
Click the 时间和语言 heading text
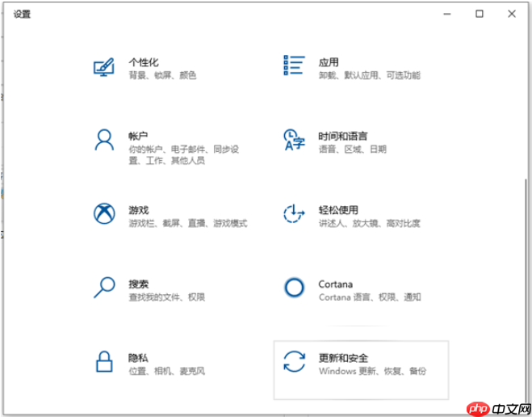coord(342,136)
